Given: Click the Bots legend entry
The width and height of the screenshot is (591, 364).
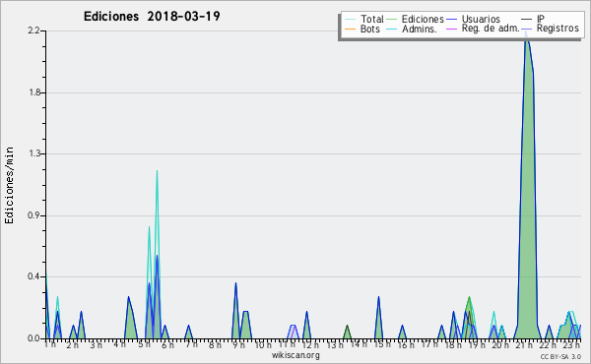Looking at the screenshot, I should [362, 29].
